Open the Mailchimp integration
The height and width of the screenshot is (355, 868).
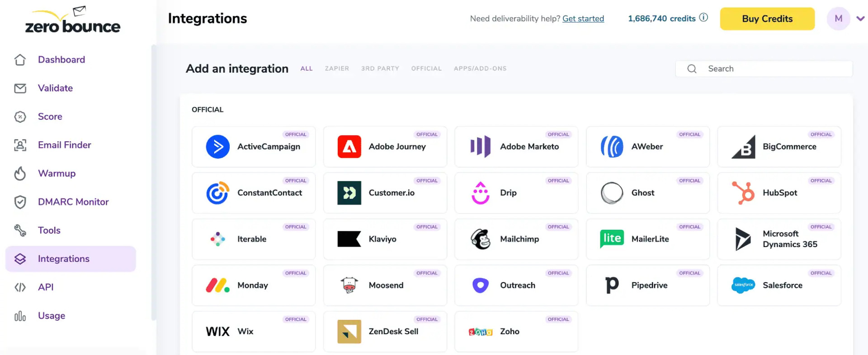516,239
